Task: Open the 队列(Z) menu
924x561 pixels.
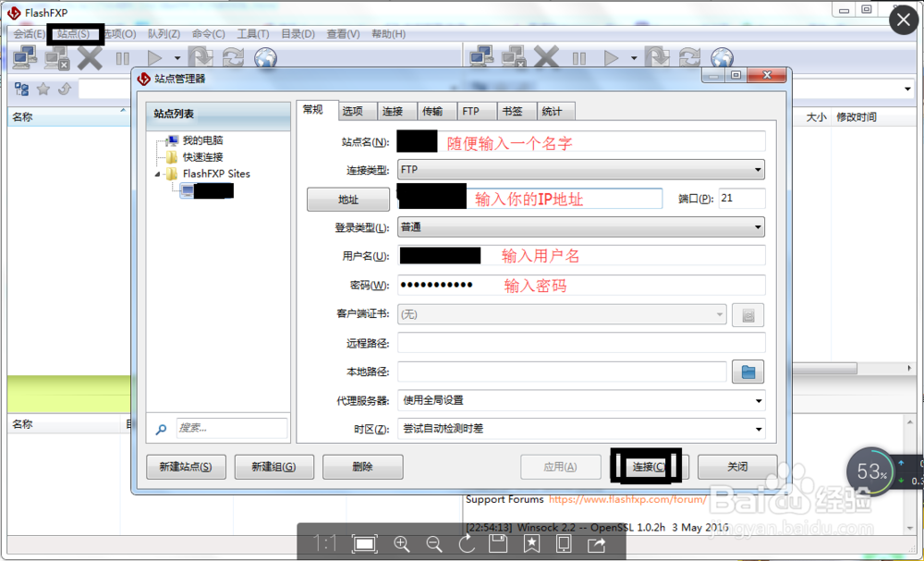Action: point(164,34)
